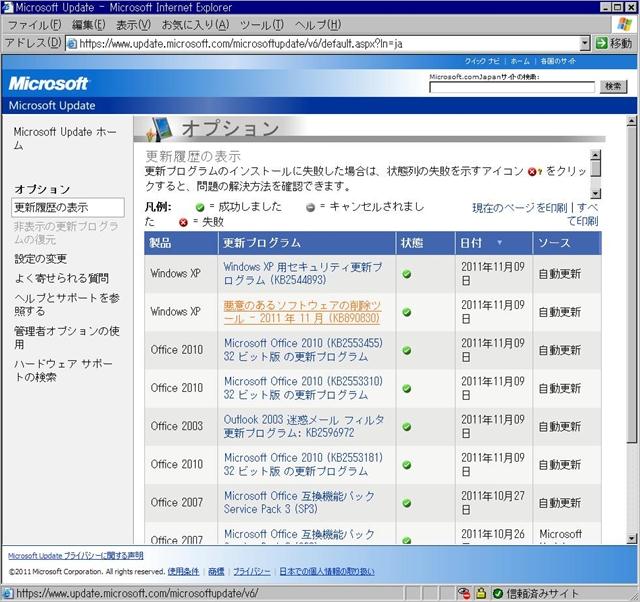Open the Office 2010 KB2553455 update link
The width and height of the screenshot is (640, 602).
pos(303,350)
